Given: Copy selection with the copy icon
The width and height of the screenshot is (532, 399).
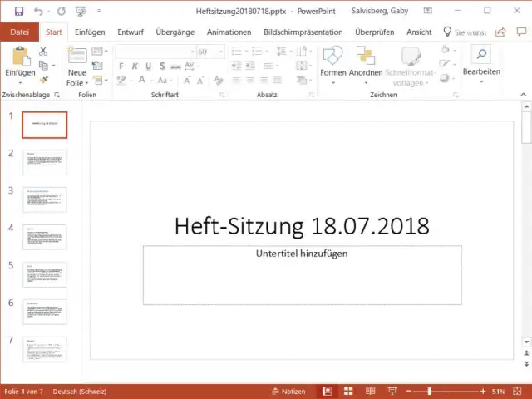Looking at the screenshot, I should [x=43, y=65].
